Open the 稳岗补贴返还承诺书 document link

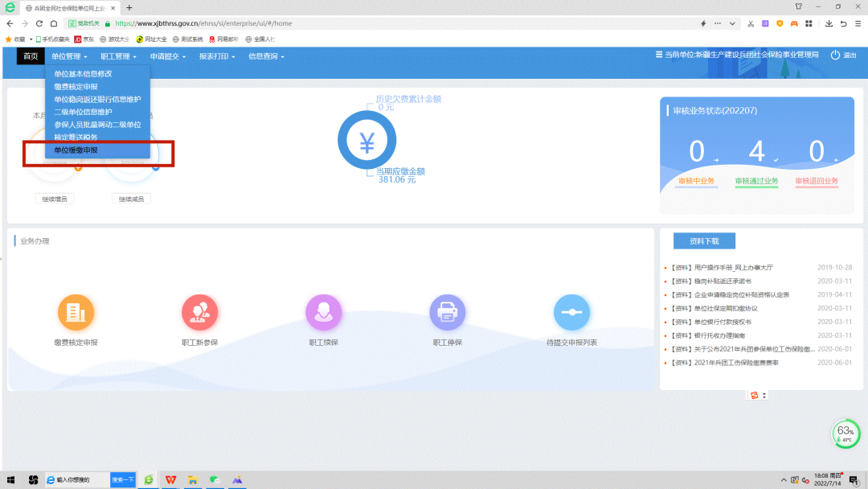[x=711, y=281]
